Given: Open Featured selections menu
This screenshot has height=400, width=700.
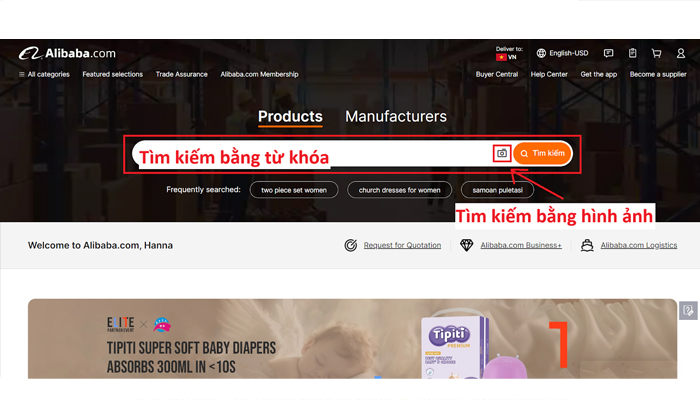Looking at the screenshot, I should 112,75.
